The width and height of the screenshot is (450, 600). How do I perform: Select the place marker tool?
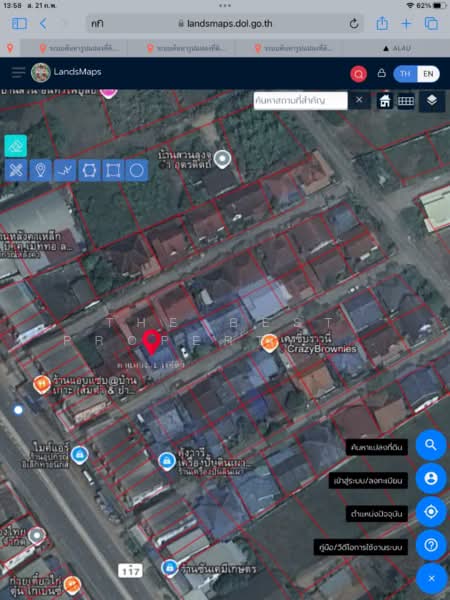tap(41, 170)
